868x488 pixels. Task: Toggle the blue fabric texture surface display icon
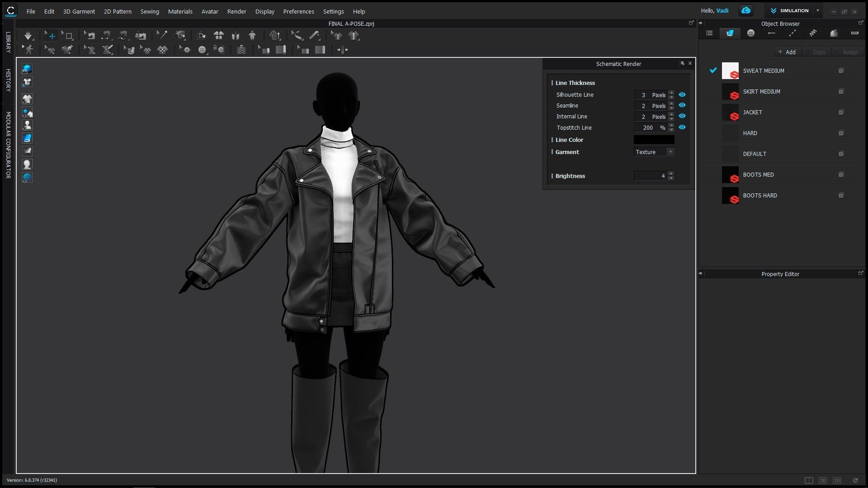pos(27,138)
